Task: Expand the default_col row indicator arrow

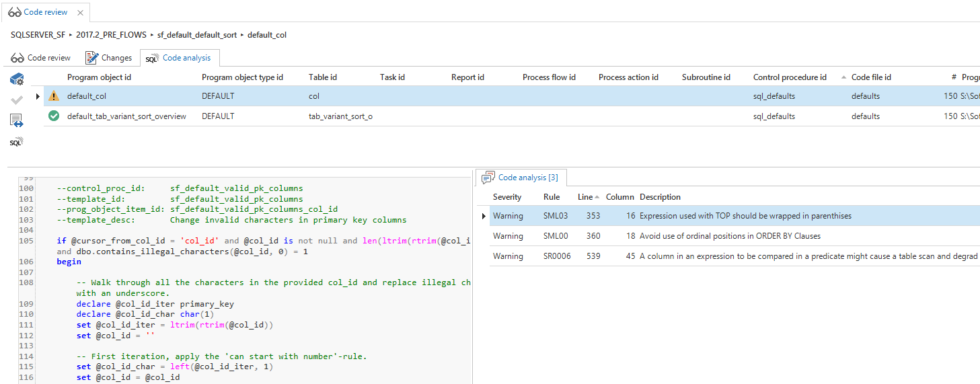Action: coord(38,96)
